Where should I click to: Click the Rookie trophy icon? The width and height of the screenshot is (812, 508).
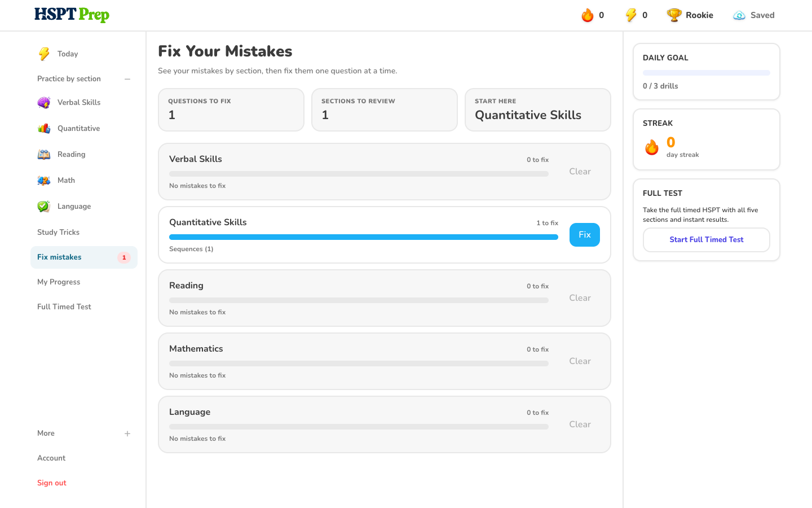point(674,15)
